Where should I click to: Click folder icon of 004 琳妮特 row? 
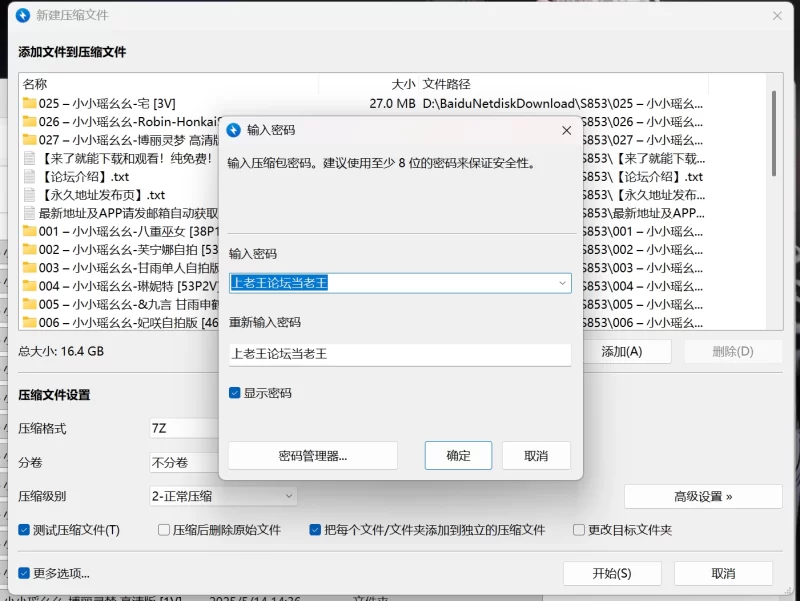[x=29, y=286]
